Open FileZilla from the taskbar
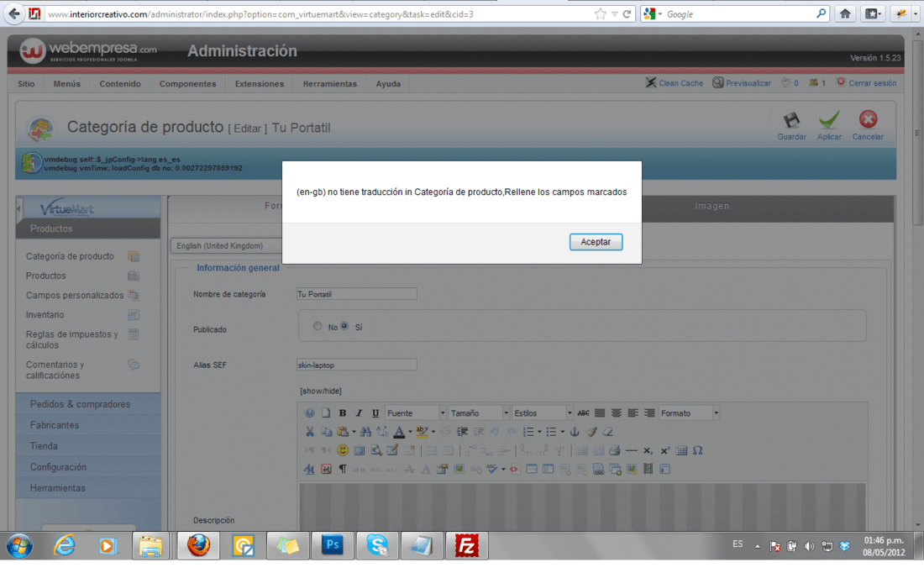This screenshot has width=924, height=578. click(466, 545)
